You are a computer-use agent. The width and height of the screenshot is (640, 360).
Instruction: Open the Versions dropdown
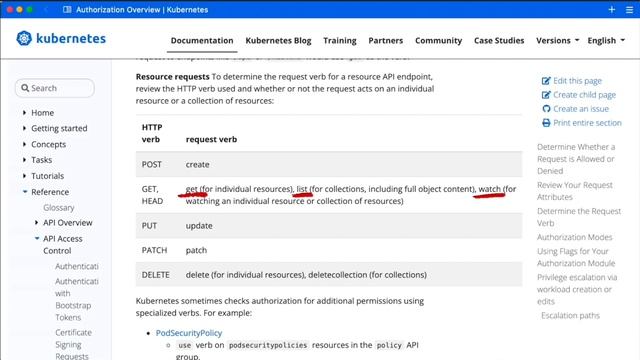[x=558, y=40]
